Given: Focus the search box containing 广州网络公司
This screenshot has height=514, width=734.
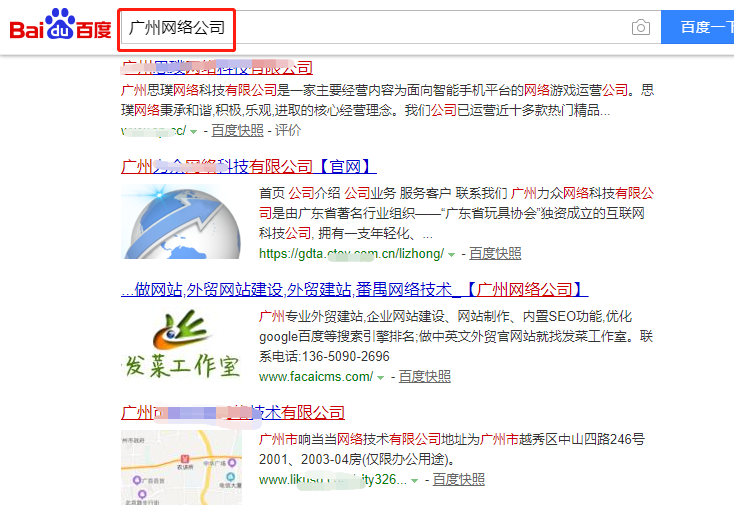Looking at the screenshot, I should 389,27.
